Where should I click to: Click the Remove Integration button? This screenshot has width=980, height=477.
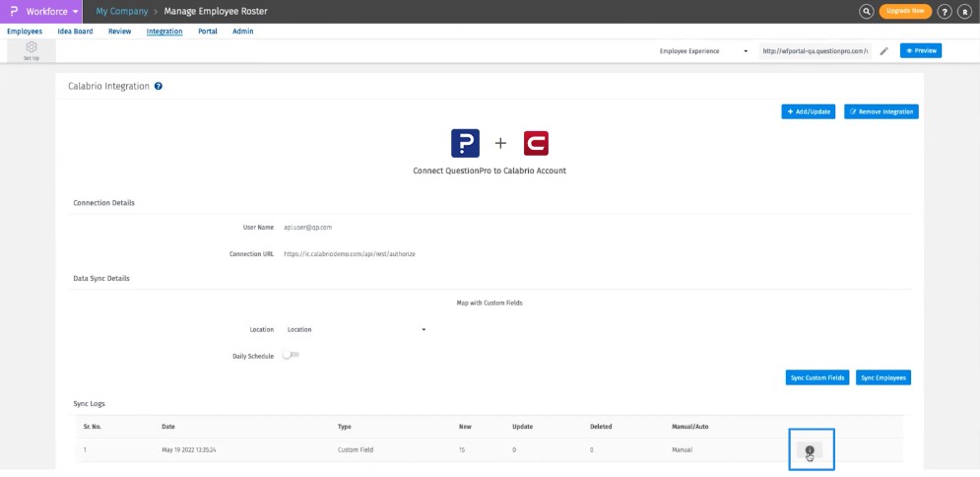click(x=882, y=111)
